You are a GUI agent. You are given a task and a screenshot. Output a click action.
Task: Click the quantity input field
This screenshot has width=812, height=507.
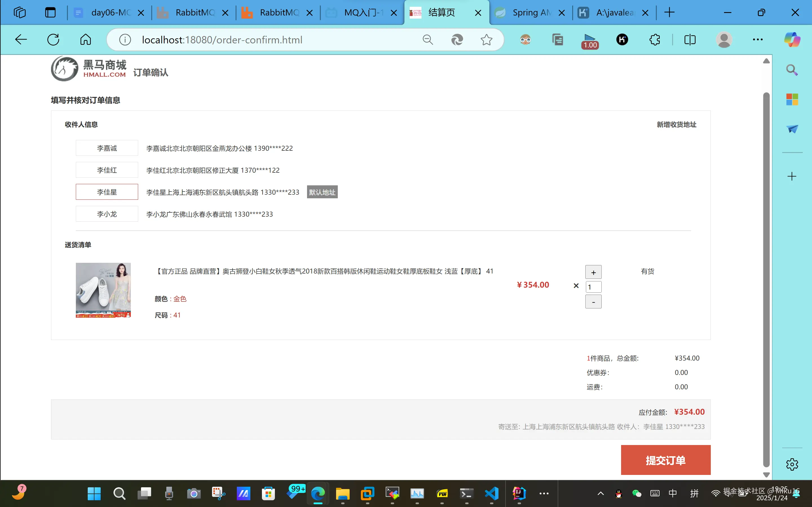(593, 287)
